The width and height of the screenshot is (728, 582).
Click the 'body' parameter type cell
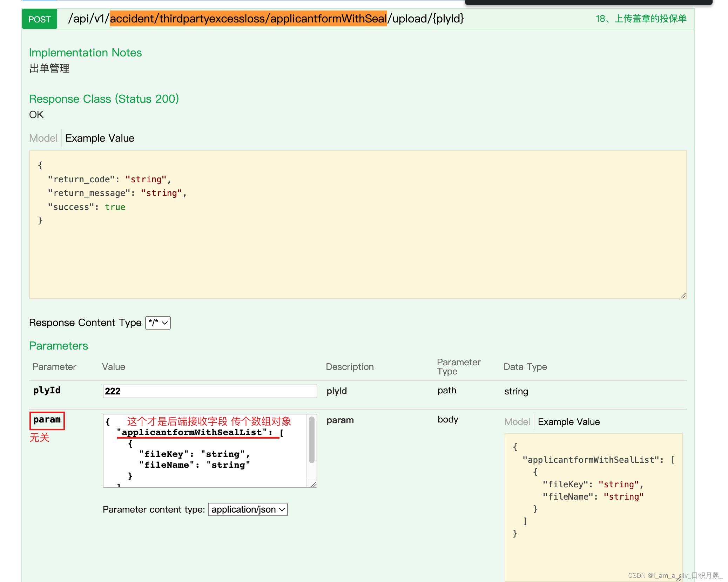[x=448, y=420]
